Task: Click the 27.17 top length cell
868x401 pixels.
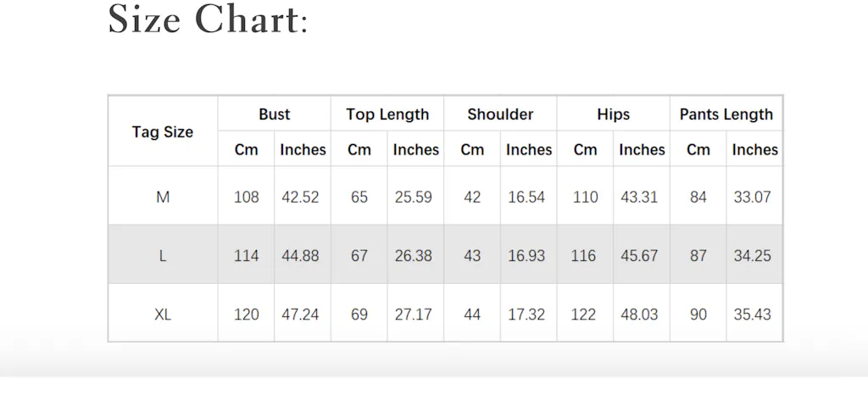Action: coord(413,314)
